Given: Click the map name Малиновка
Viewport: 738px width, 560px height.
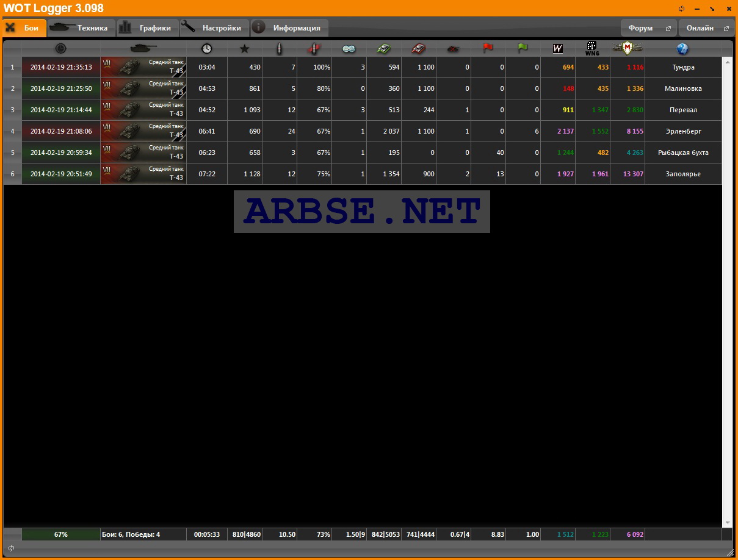Looking at the screenshot, I should pos(683,88).
